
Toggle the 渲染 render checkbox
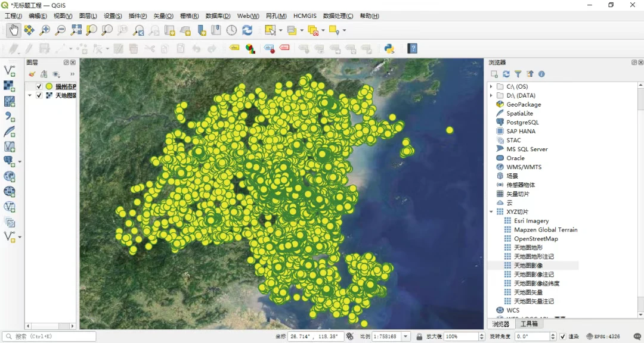(x=562, y=336)
